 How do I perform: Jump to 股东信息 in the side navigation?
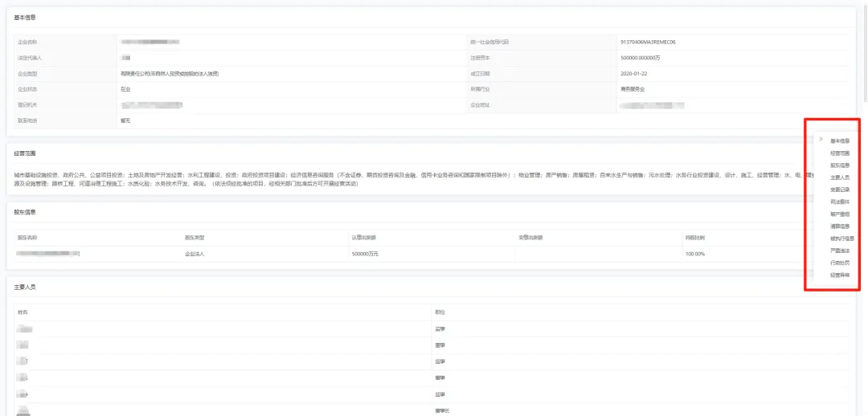tap(840, 165)
